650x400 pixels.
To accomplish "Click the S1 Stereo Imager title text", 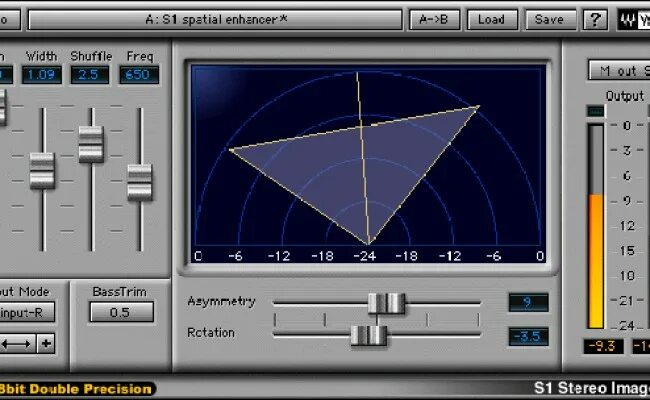I will 592,388.
